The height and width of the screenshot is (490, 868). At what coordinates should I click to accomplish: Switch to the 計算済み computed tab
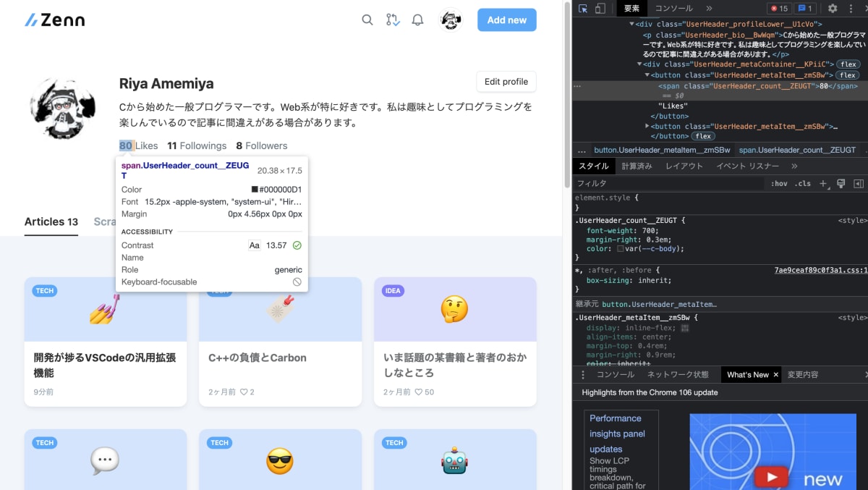(x=637, y=166)
